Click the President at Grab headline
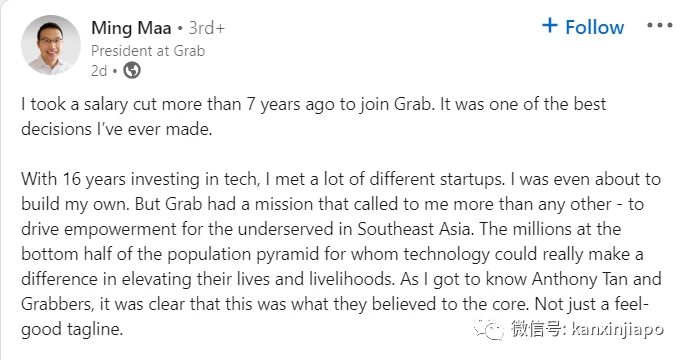 148,51
